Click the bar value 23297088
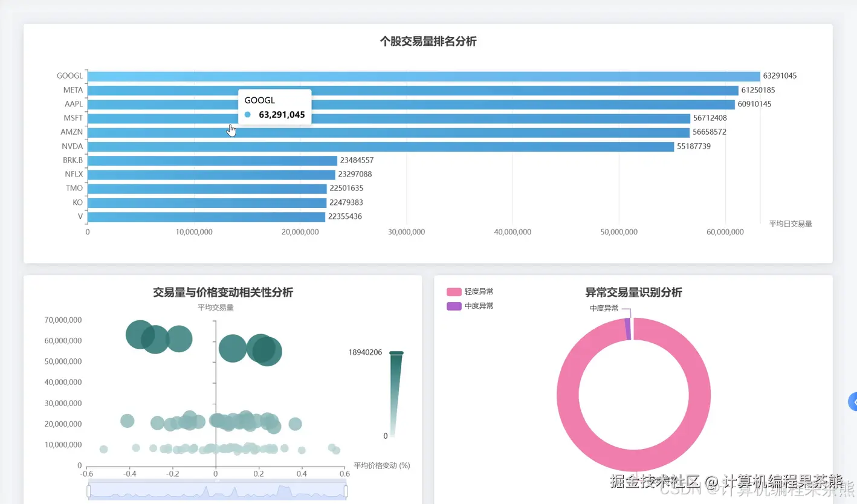The width and height of the screenshot is (857, 504). tap(355, 174)
